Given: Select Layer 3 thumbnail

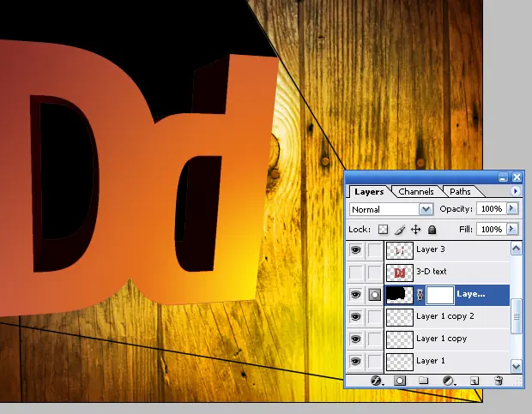Looking at the screenshot, I should [400, 250].
